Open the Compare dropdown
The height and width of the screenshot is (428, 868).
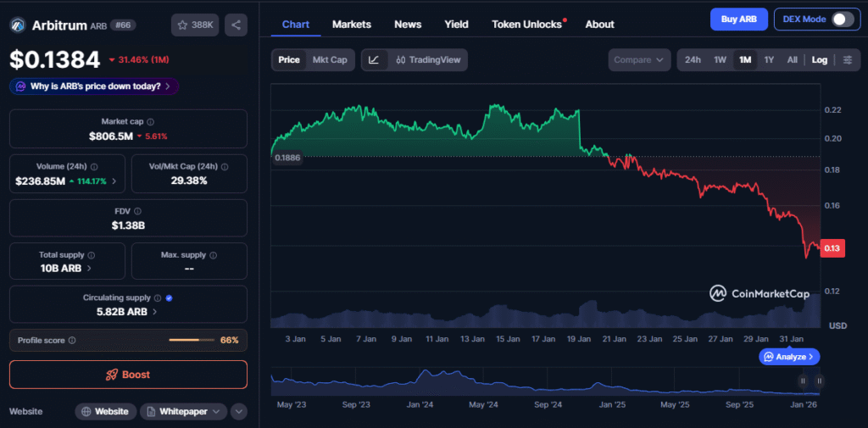[639, 60]
